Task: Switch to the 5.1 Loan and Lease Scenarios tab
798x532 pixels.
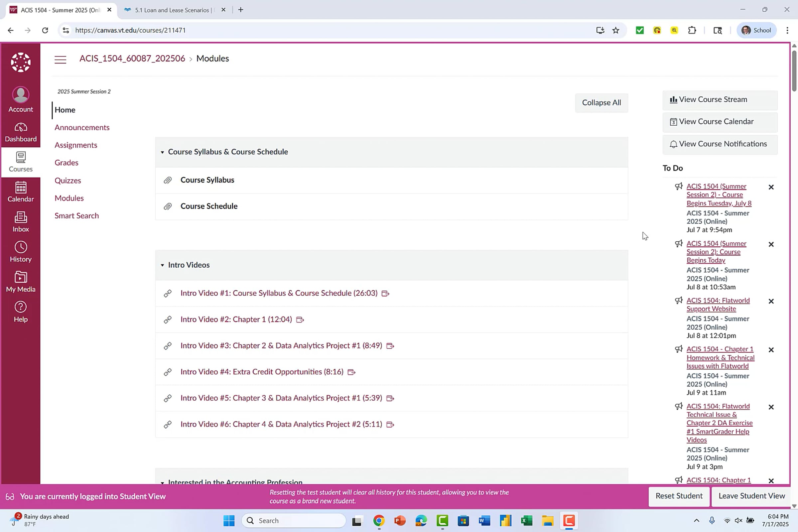Action: click(171, 10)
